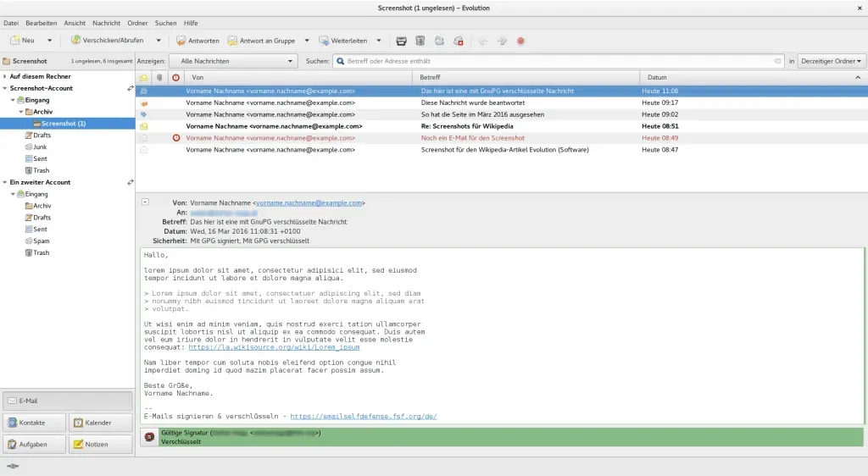Open the Nachricht menu
868x476 pixels.
tap(106, 23)
